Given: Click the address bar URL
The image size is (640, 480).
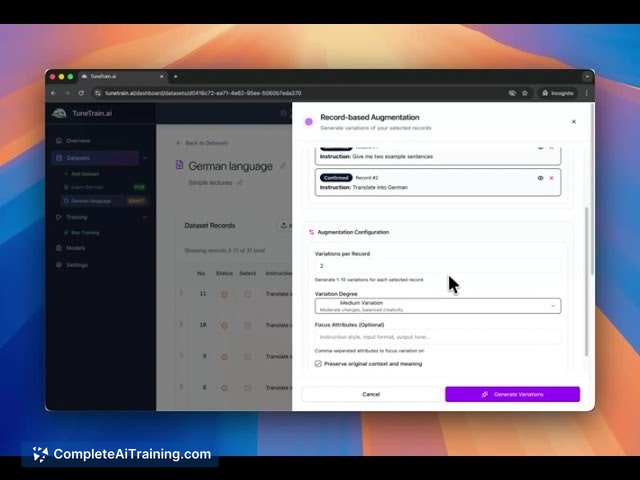Looking at the screenshot, I should point(203,93).
